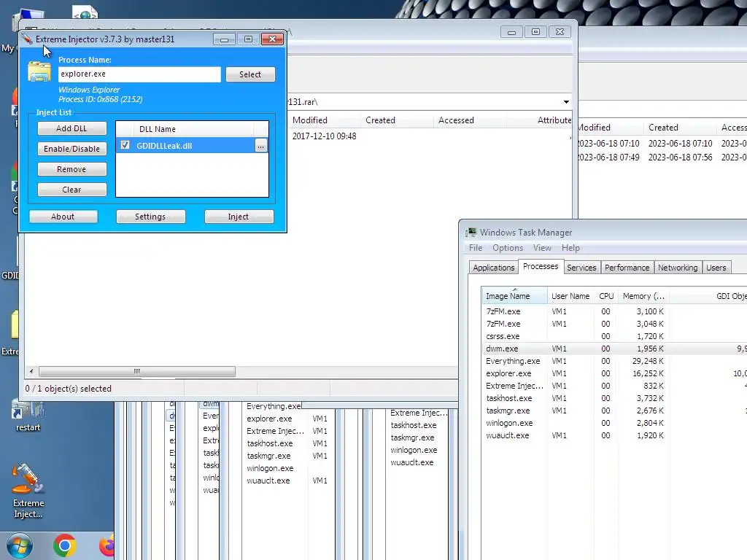Open the address path dropdown in 7-Zip window
Screen dimensions: 747x560
566,102
